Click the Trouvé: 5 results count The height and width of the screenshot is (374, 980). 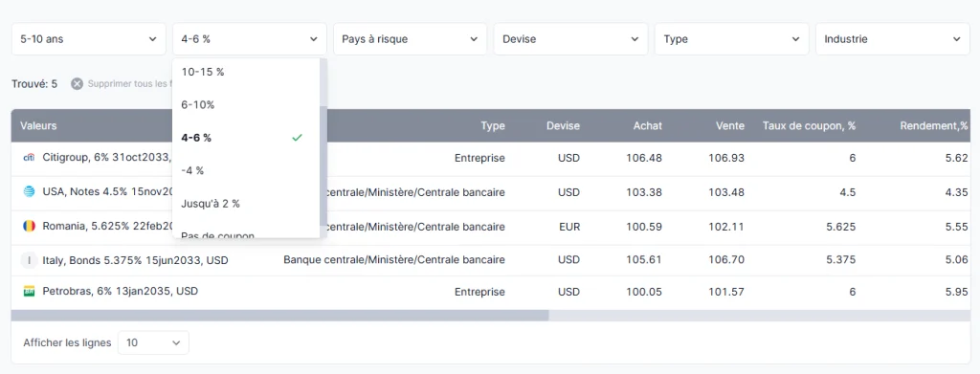click(x=34, y=83)
